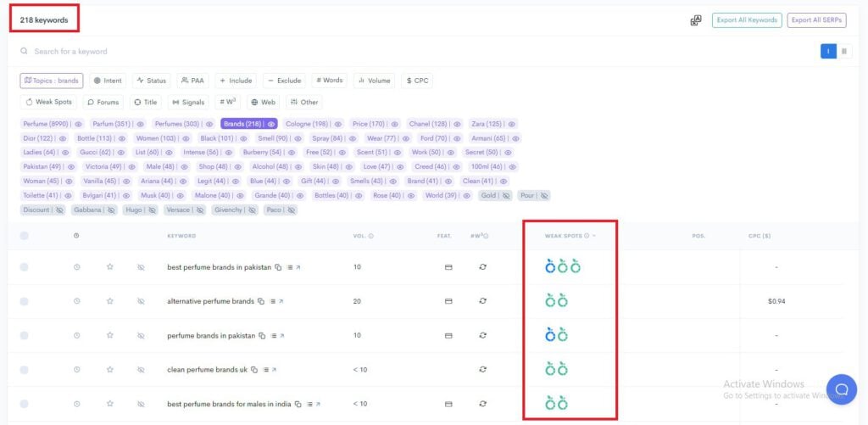Click the clock icon in table header
This screenshot has height=425, width=868.
(76, 236)
